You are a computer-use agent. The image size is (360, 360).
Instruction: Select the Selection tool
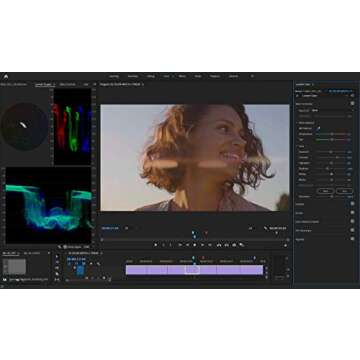[57, 257]
